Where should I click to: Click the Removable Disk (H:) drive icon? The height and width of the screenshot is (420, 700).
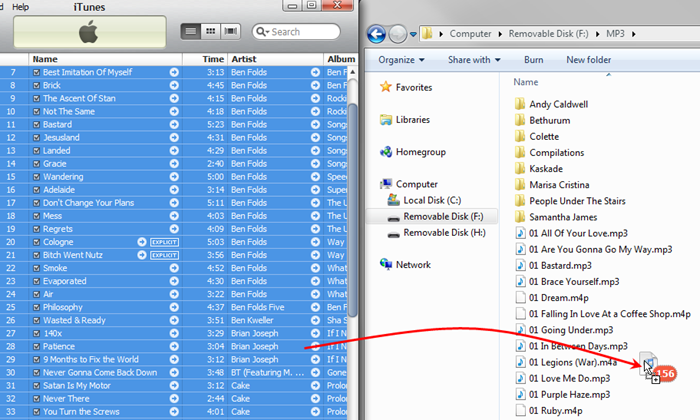coord(393,233)
